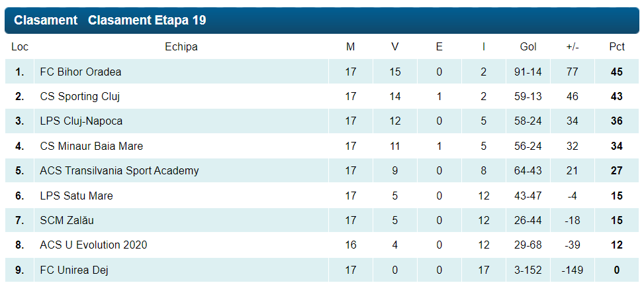The image size is (644, 293).
Task: Select LPS Cluj-Napoca team row
Action: click(x=81, y=121)
